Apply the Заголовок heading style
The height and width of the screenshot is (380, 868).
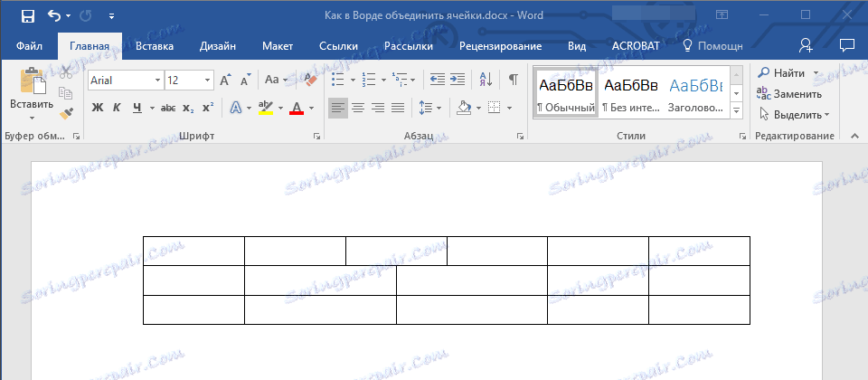(696, 92)
